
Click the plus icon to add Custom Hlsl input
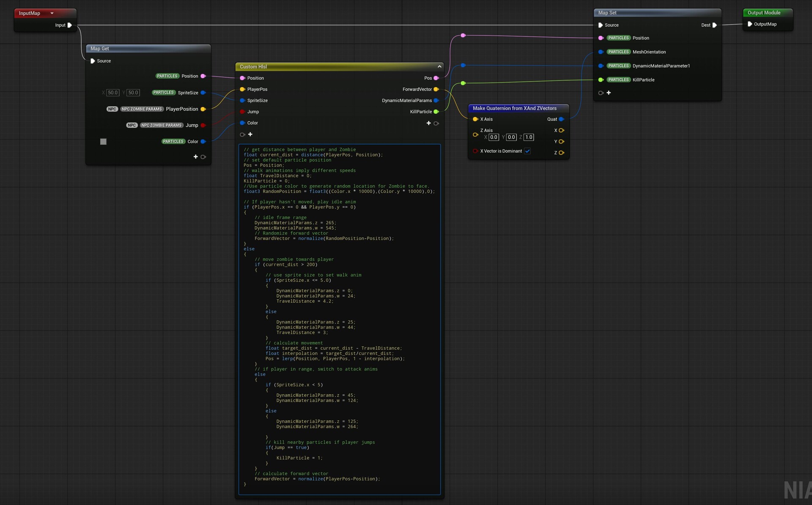pyautogui.click(x=250, y=134)
